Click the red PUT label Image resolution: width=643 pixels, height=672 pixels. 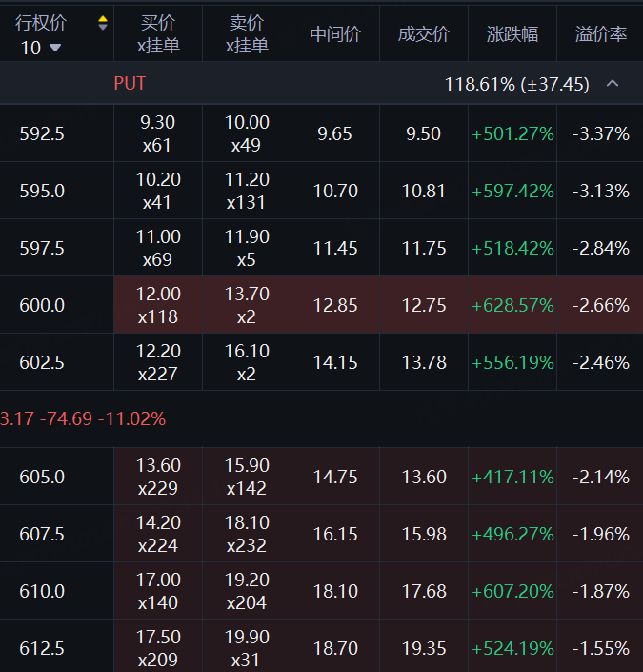(130, 84)
